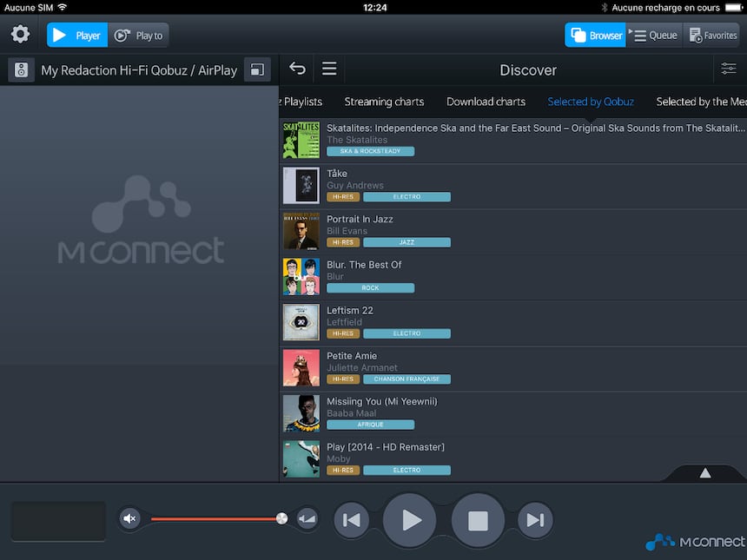Viewport: 747px width, 560px height.
Task: Open the Tåke album cover
Action: tap(301, 185)
